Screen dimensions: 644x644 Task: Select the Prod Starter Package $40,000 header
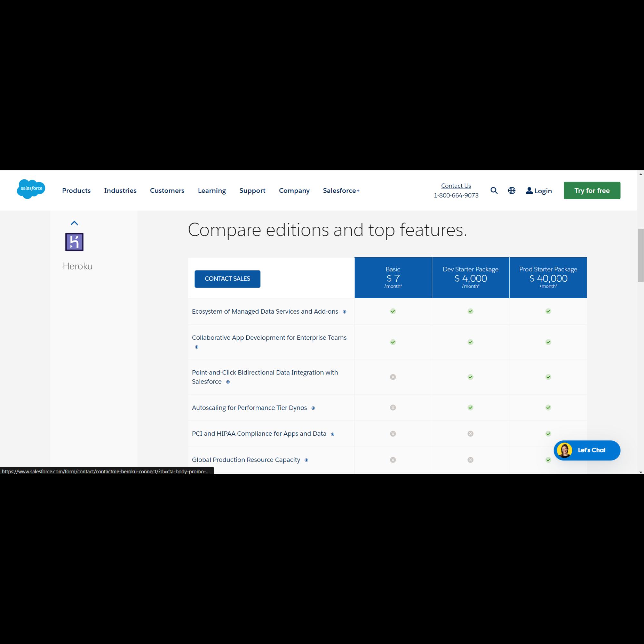(x=548, y=277)
